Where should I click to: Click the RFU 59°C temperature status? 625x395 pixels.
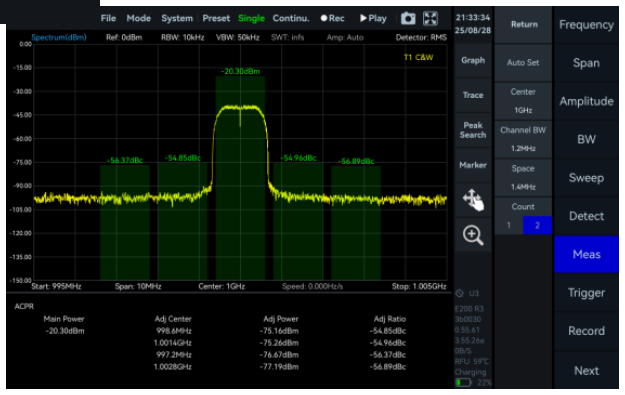click(472, 362)
